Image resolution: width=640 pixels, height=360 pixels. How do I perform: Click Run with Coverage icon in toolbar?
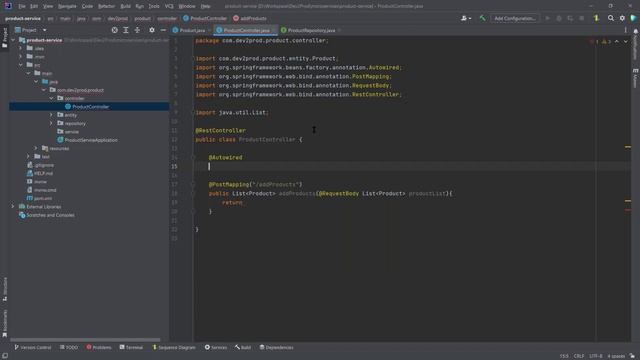tap(570, 18)
